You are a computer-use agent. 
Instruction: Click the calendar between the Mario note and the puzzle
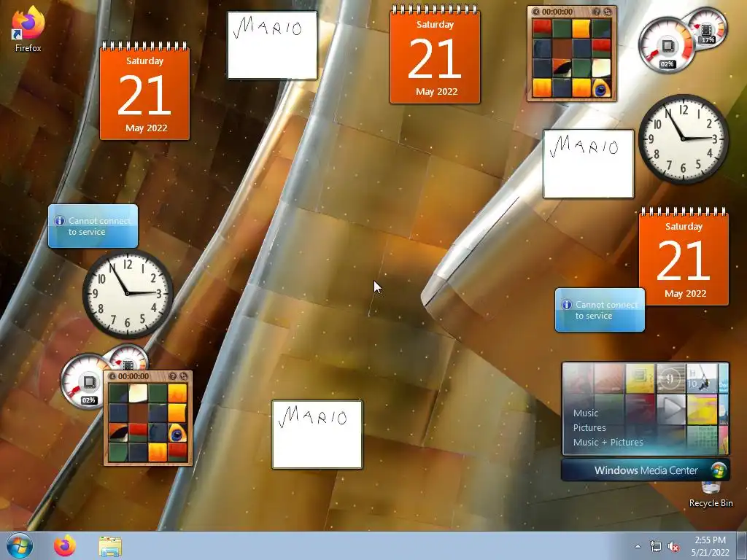click(435, 54)
